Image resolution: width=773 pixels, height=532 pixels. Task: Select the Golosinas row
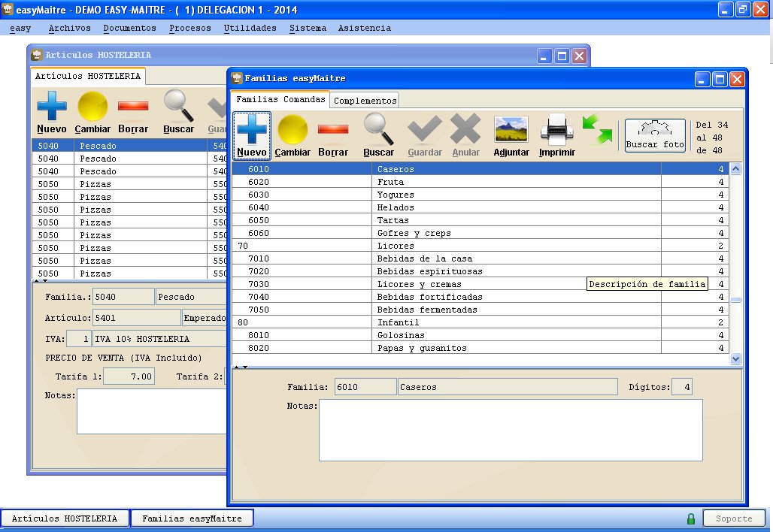point(480,335)
